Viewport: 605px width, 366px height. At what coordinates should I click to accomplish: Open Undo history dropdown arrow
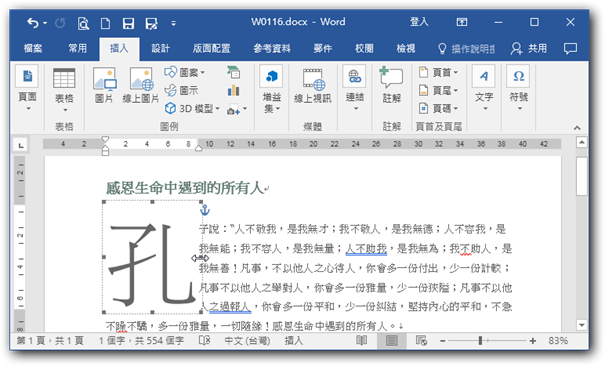coord(45,23)
